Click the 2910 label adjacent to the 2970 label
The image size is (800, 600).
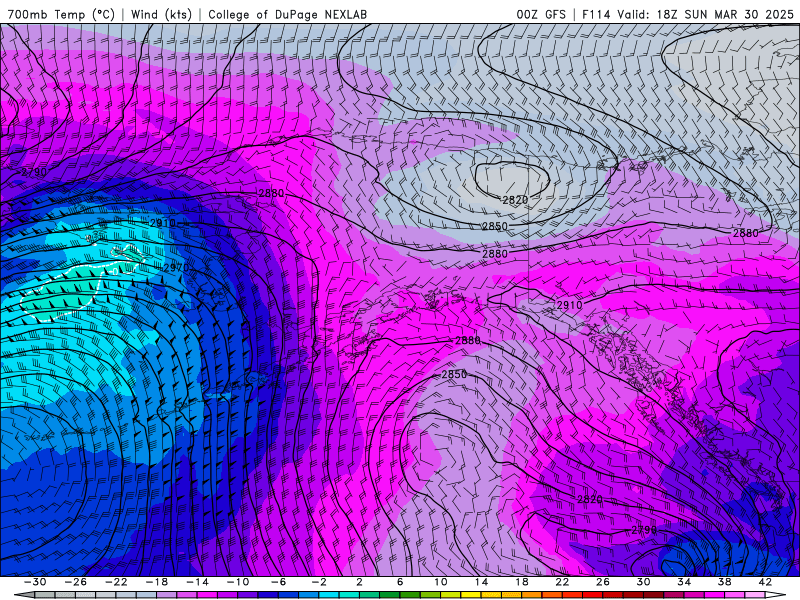tap(163, 223)
